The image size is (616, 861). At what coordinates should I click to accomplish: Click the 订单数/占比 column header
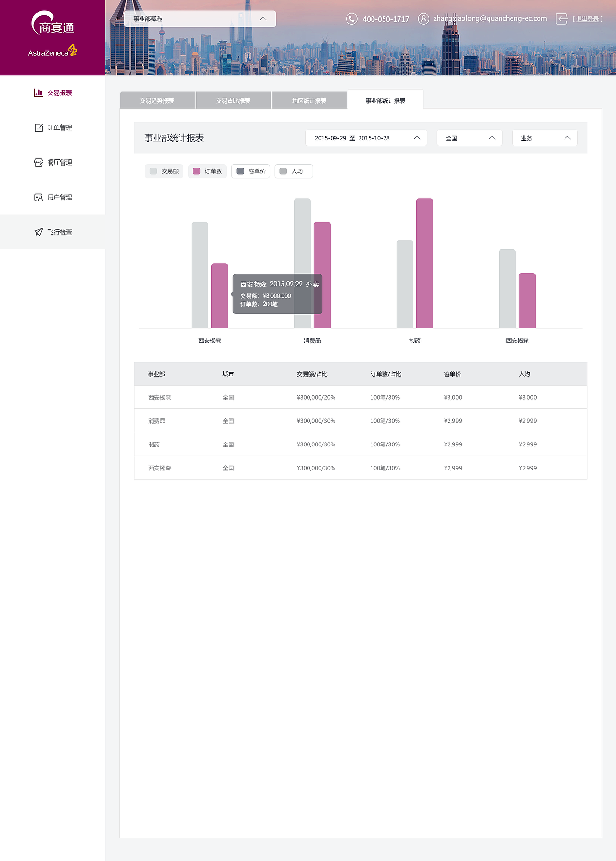point(386,374)
